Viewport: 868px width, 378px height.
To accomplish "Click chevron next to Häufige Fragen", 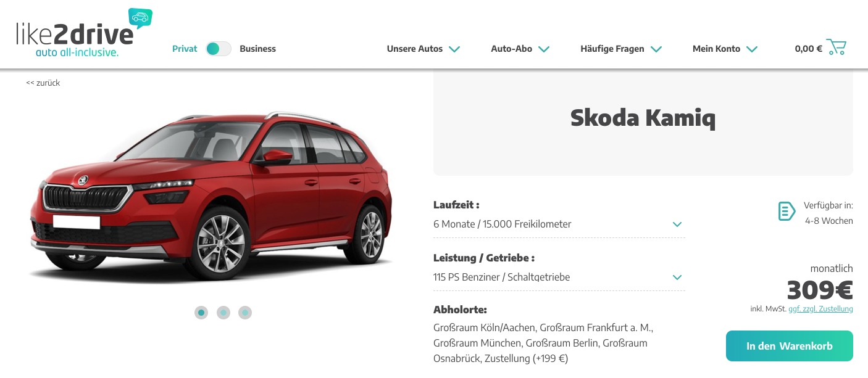I will (x=656, y=49).
